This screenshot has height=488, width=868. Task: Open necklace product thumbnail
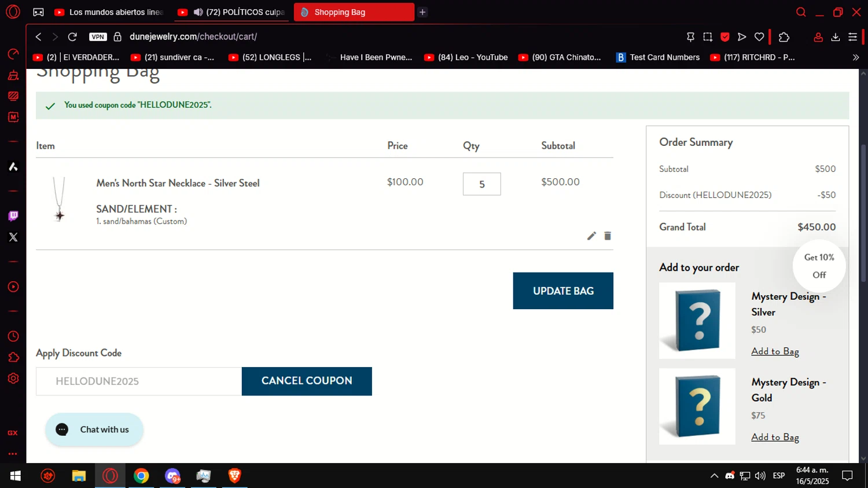[x=59, y=199]
